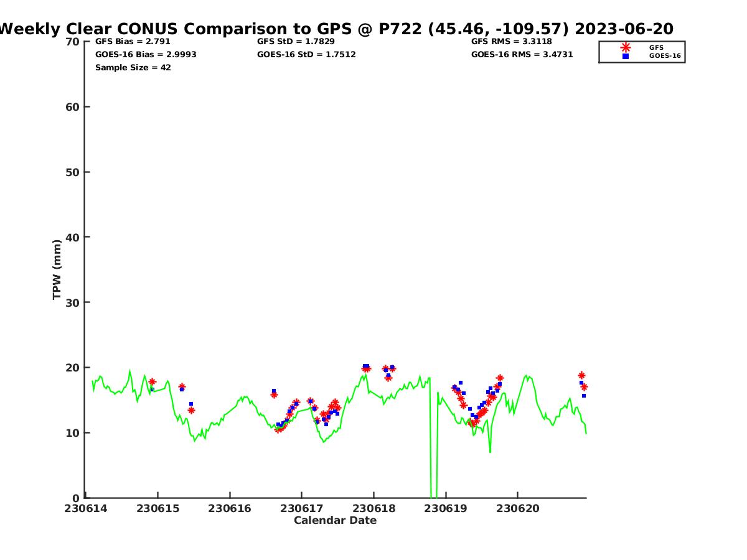This screenshot has width=747, height=560.
Task: Click the GOES-16 StD = 1.7512 text
Action: point(306,55)
